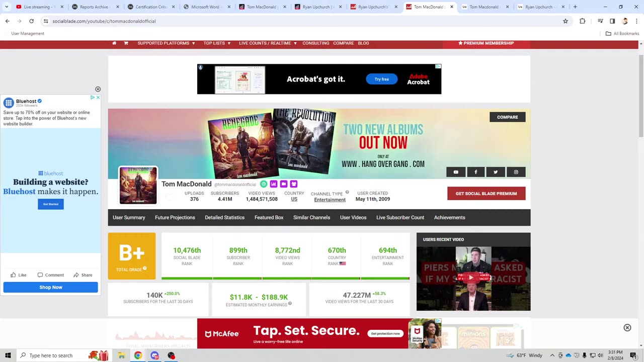The width and height of the screenshot is (644, 362).
Task: Expand Top Lists menu
Action: point(217,43)
